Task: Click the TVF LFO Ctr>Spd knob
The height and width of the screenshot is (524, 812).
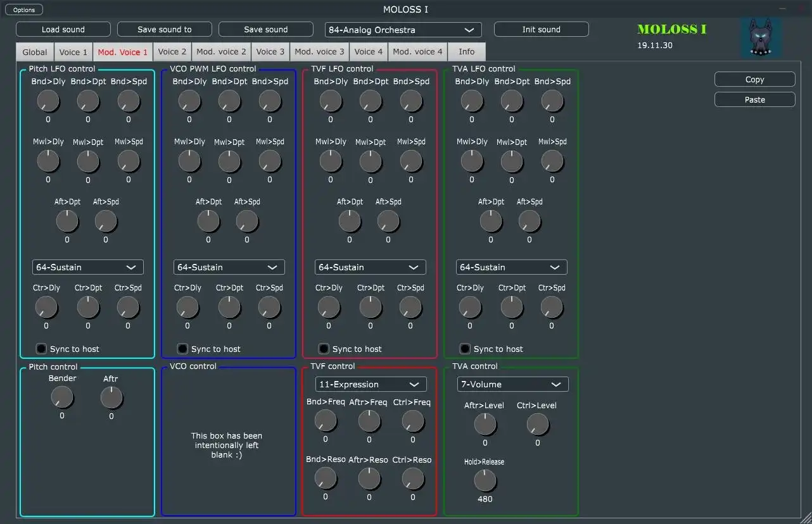Action: (410, 307)
